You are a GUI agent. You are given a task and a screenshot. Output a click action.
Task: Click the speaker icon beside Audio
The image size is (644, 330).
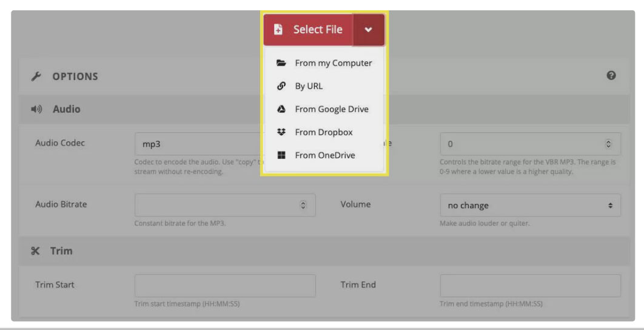click(36, 109)
